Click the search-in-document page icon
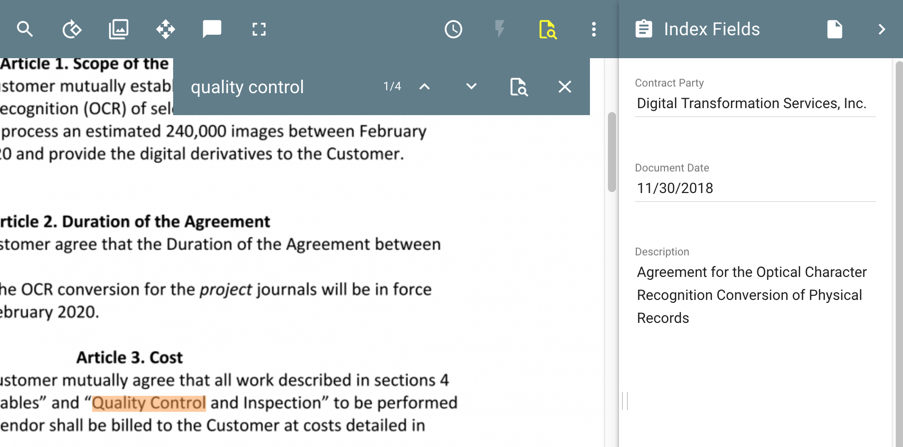Viewport: 903px width, 447px height. pos(518,87)
